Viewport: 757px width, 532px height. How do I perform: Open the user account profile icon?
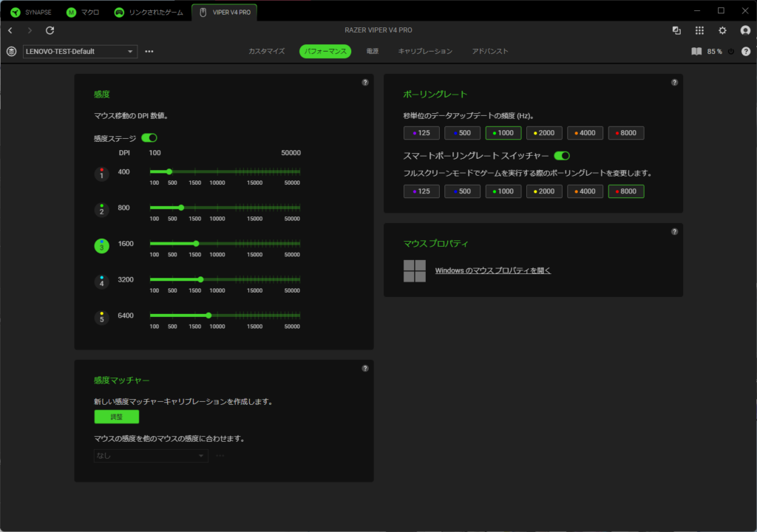click(745, 30)
